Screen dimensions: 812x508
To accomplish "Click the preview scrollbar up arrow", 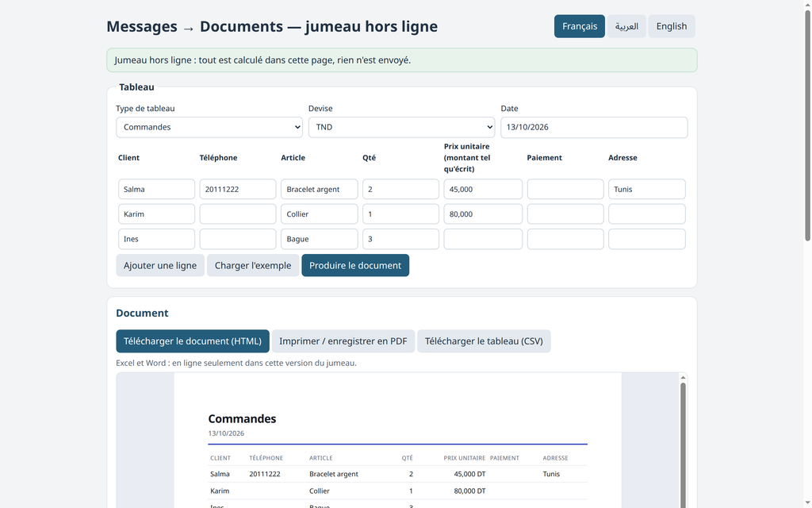I will [683, 377].
